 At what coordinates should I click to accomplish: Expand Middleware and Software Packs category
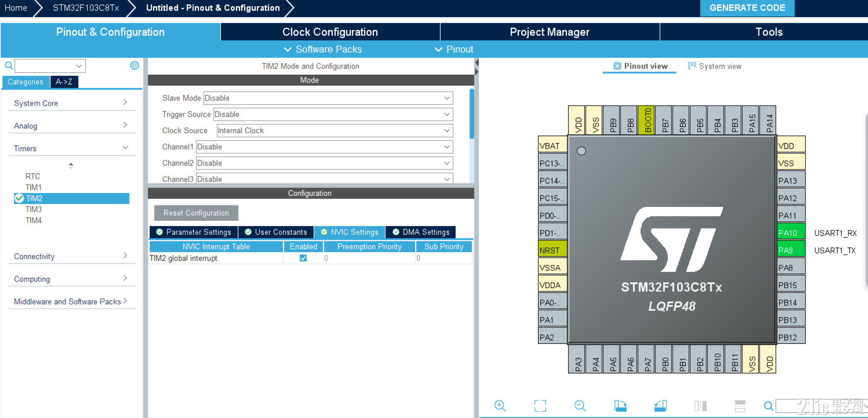point(71,302)
